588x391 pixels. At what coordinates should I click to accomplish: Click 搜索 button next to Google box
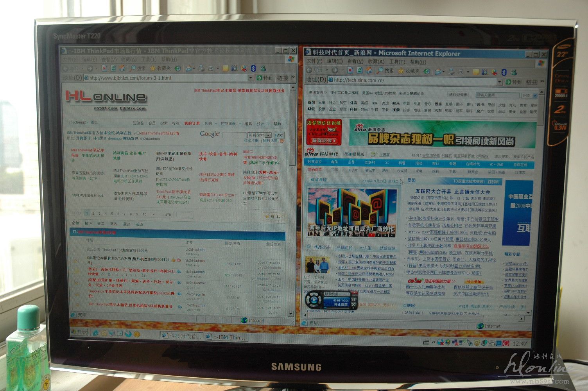[x=278, y=135]
